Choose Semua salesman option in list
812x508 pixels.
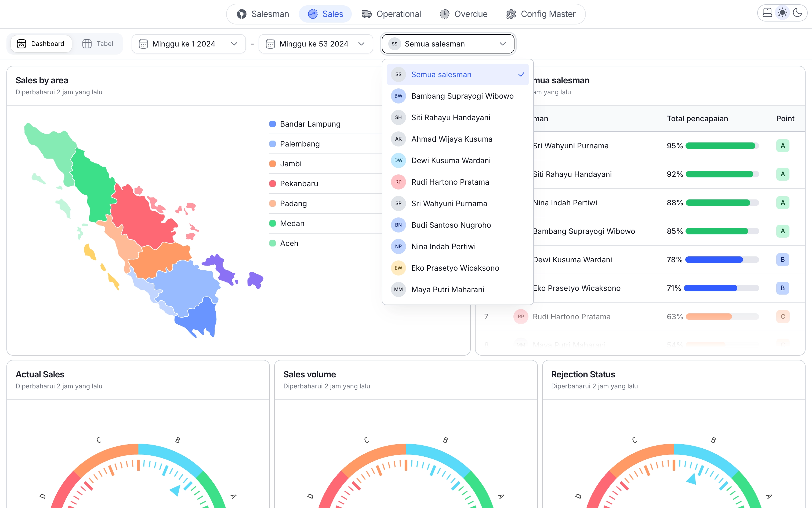(x=458, y=75)
